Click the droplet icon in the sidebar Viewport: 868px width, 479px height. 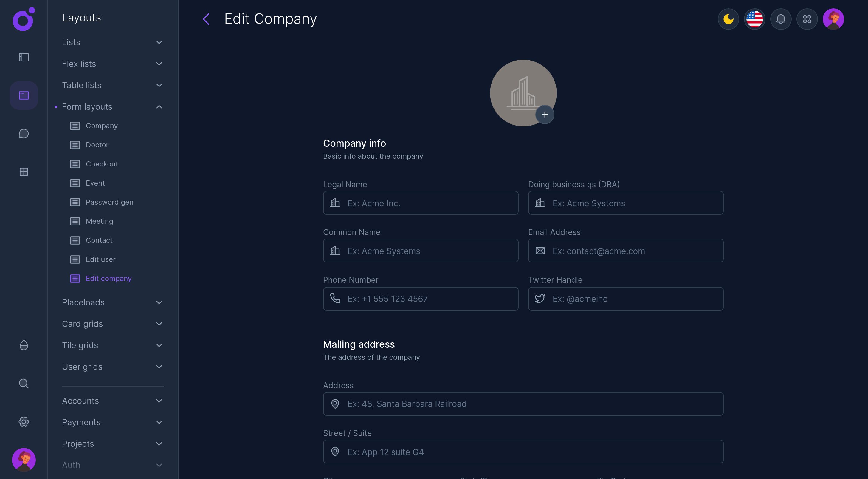coord(24,345)
